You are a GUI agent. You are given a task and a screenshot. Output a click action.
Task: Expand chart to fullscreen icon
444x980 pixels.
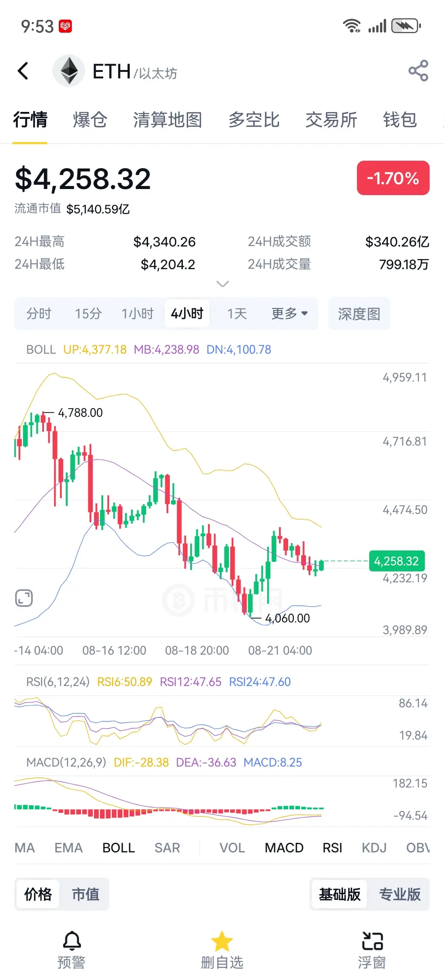tap(24, 598)
